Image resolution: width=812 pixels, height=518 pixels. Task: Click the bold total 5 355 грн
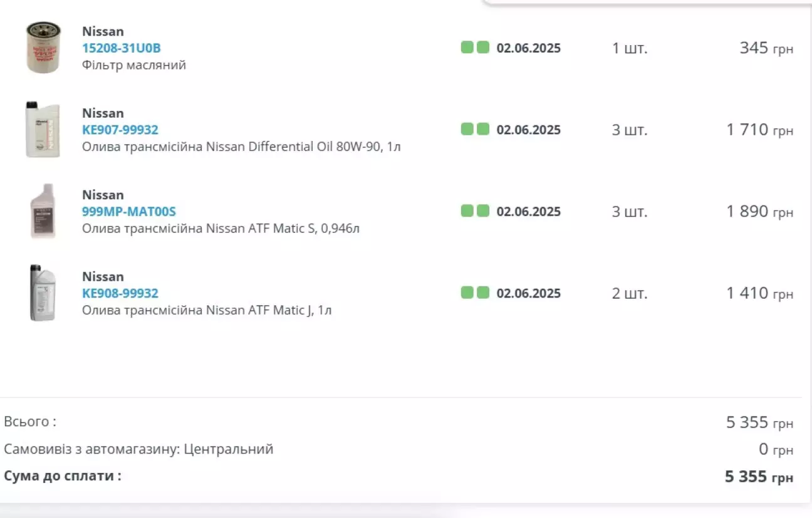click(759, 477)
